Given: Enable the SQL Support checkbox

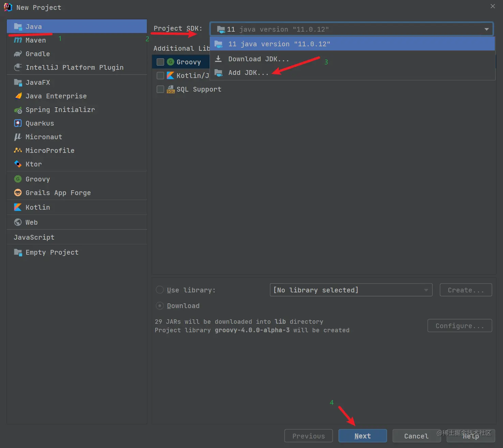Looking at the screenshot, I should click(x=160, y=89).
